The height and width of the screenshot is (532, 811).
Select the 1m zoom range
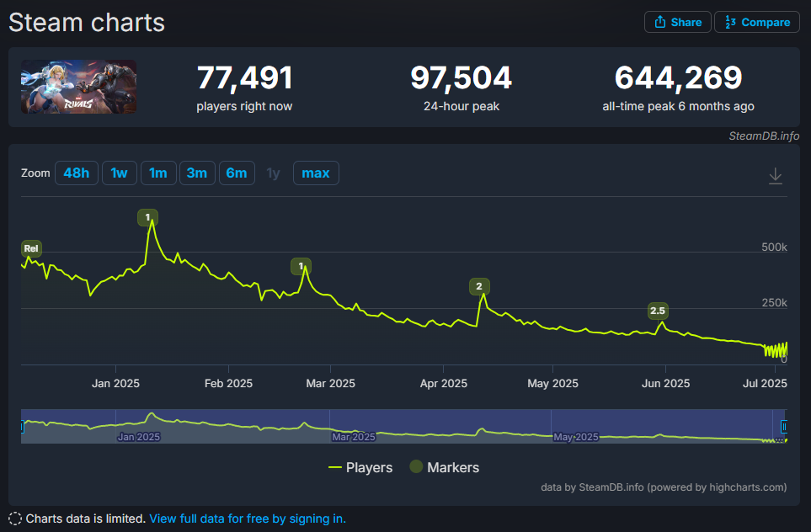pyautogui.click(x=158, y=173)
